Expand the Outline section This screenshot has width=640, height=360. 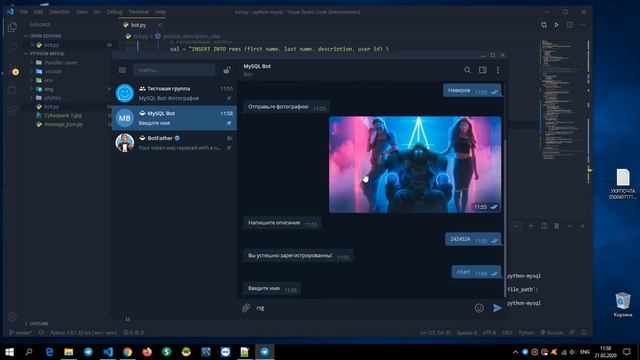(x=39, y=323)
